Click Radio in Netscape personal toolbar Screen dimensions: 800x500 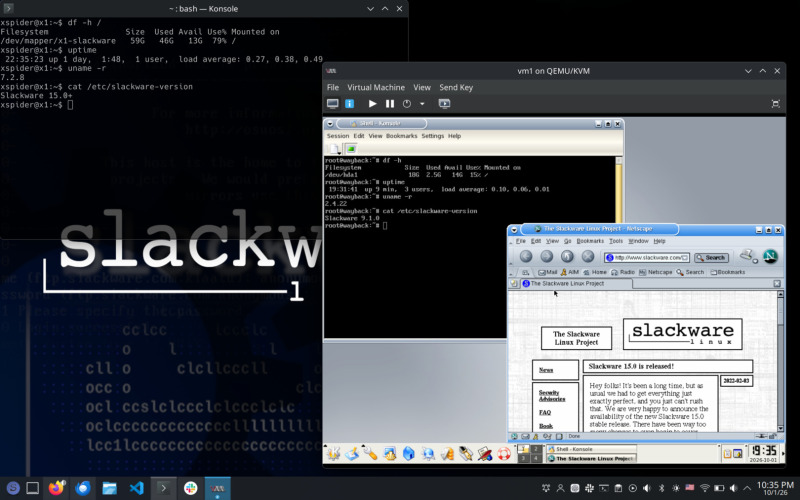coord(623,272)
